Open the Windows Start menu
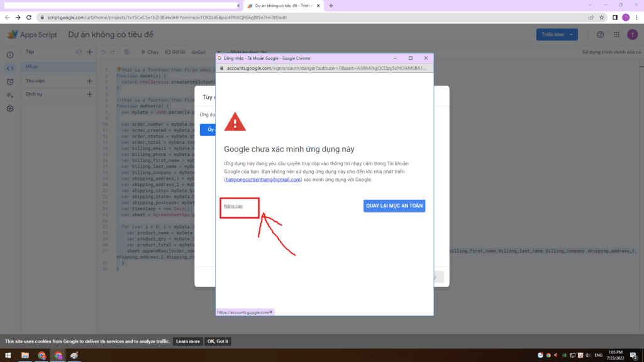This screenshot has width=644, height=362. [8, 356]
